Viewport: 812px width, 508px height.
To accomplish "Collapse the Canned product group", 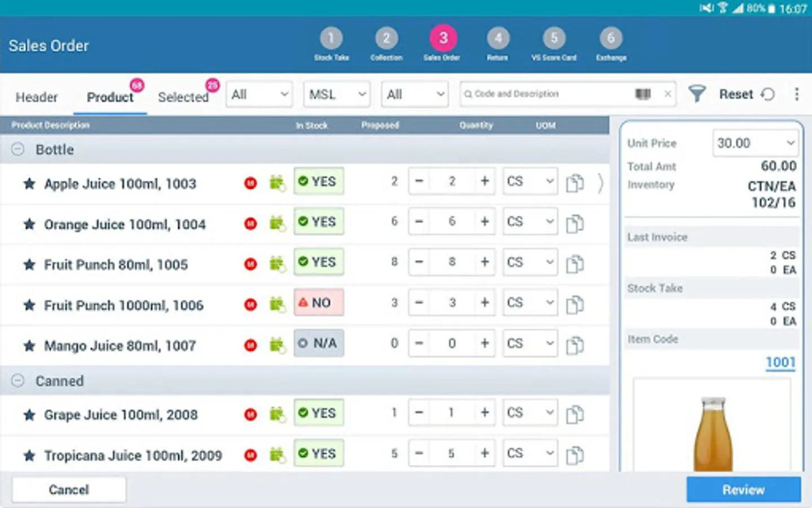I will click(17, 381).
